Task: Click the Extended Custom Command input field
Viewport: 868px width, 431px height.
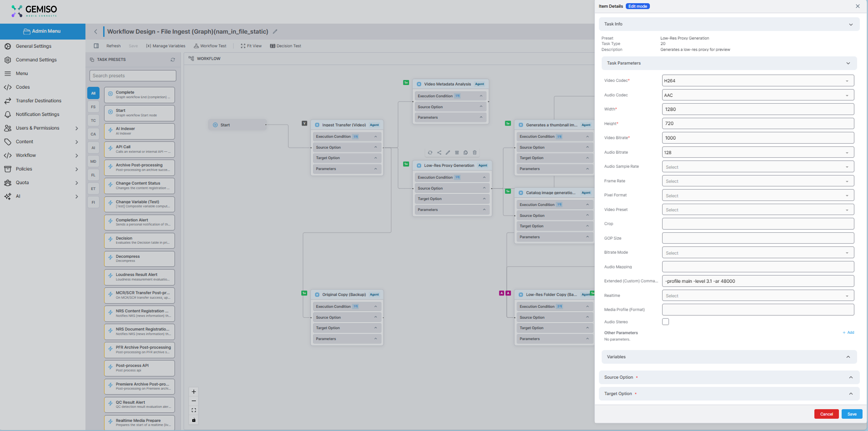Action: pyautogui.click(x=758, y=281)
